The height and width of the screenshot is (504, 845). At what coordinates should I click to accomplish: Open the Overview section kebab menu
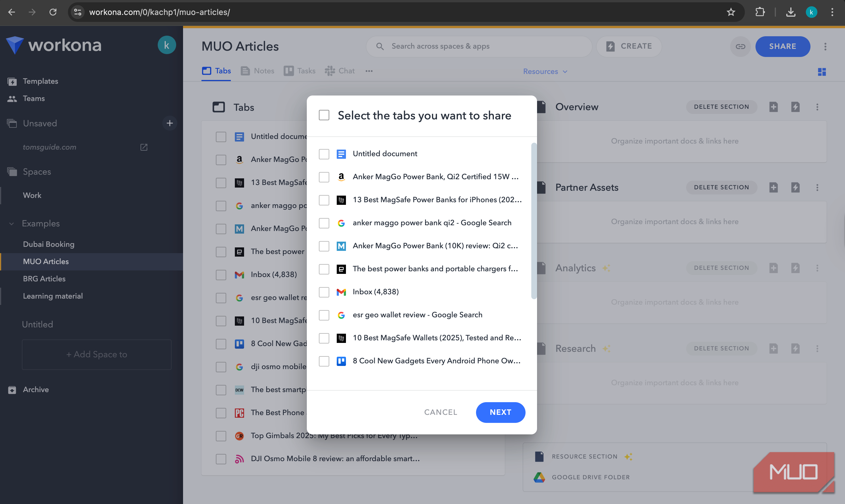[817, 107]
